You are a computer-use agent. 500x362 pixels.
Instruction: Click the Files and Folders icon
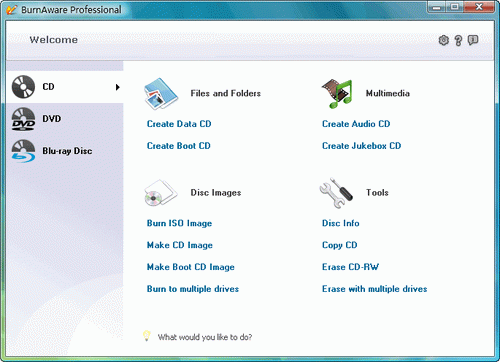(x=161, y=94)
